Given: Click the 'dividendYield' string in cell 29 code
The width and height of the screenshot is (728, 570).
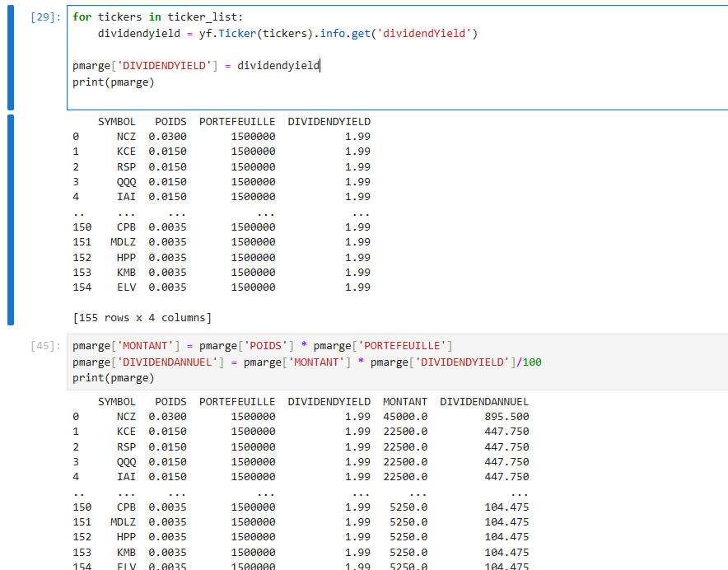Looking at the screenshot, I should [x=424, y=34].
